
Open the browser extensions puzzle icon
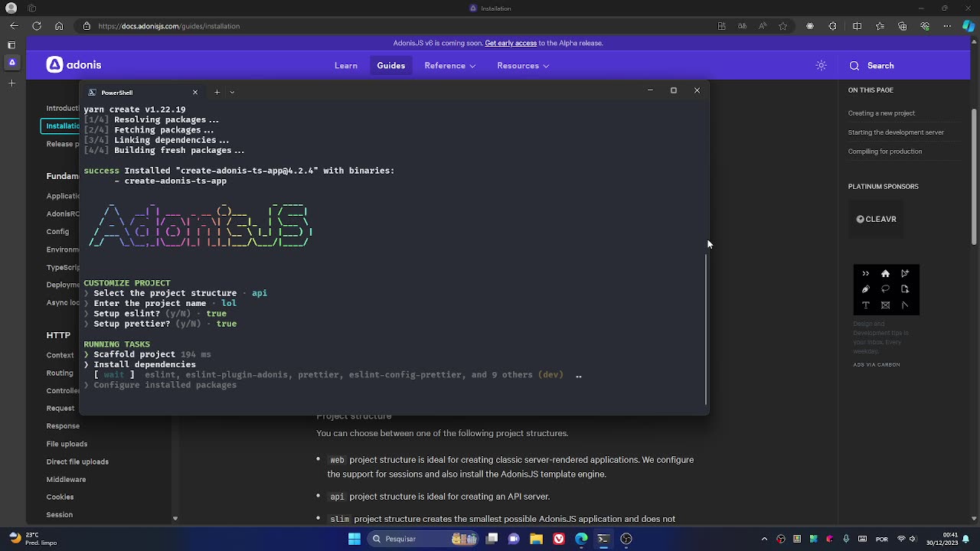point(834,26)
